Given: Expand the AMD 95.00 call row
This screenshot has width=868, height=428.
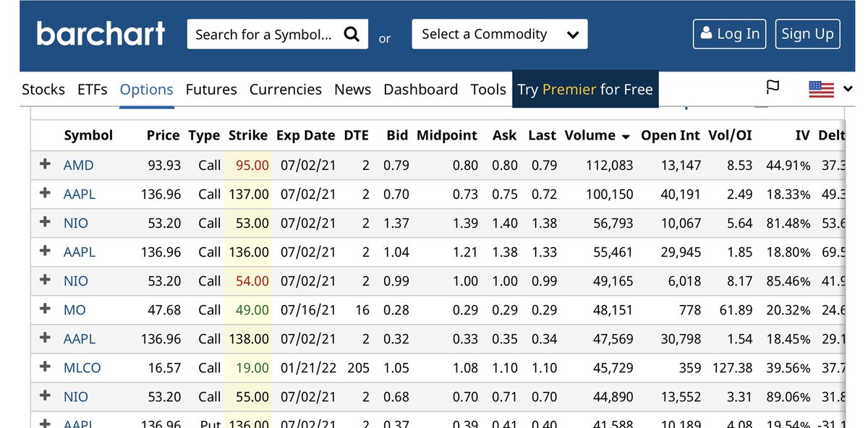Looking at the screenshot, I should click(x=45, y=164).
